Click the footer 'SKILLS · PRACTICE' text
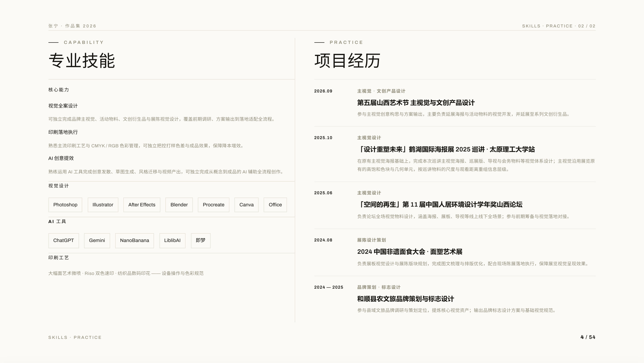 click(x=75, y=337)
